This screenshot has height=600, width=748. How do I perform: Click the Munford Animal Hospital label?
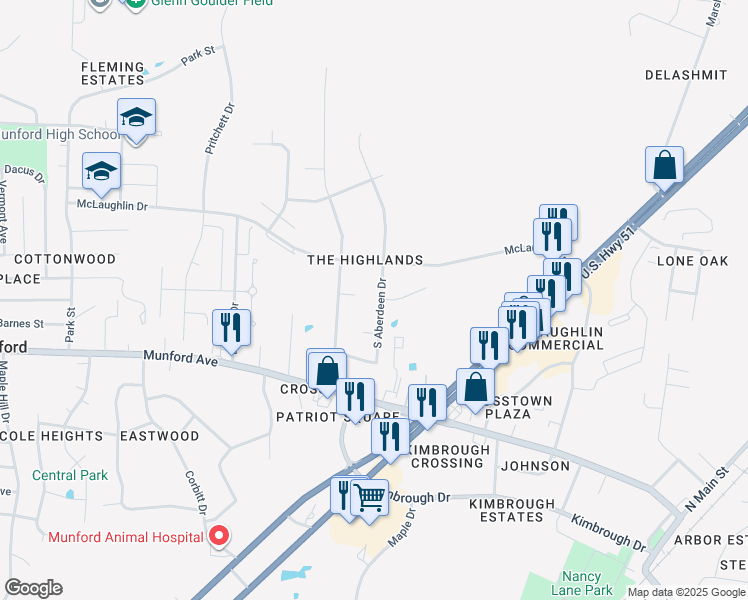(126, 538)
